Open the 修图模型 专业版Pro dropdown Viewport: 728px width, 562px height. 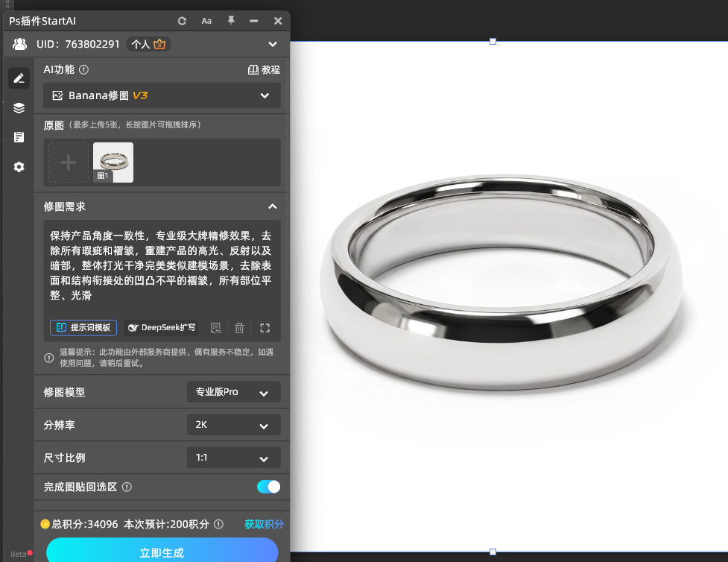pyautogui.click(x=233, y=392)
